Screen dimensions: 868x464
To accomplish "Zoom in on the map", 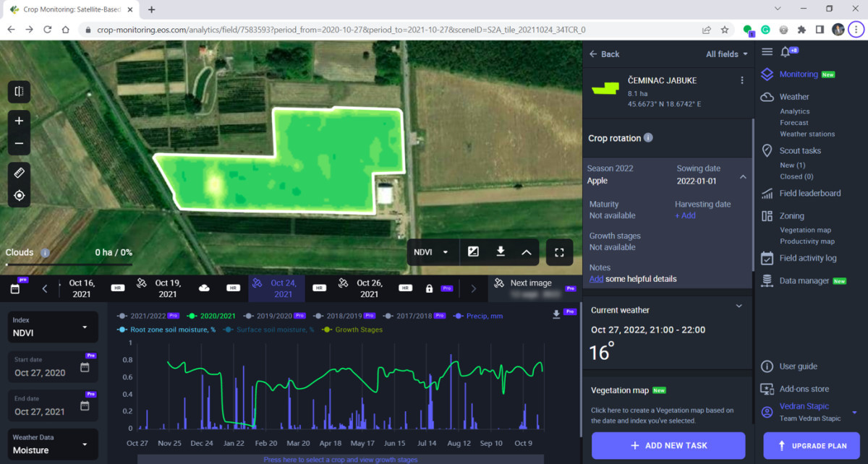I will (x=19, y=121).
